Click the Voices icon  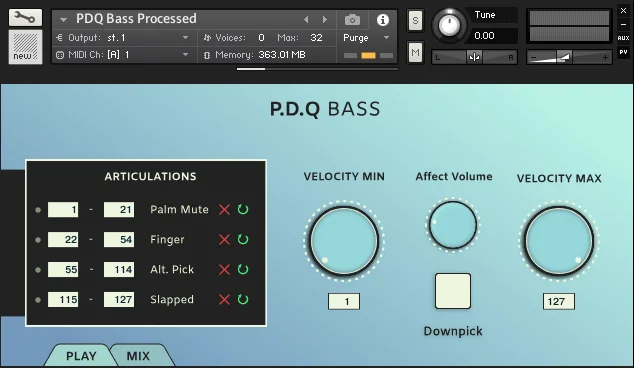207,38
